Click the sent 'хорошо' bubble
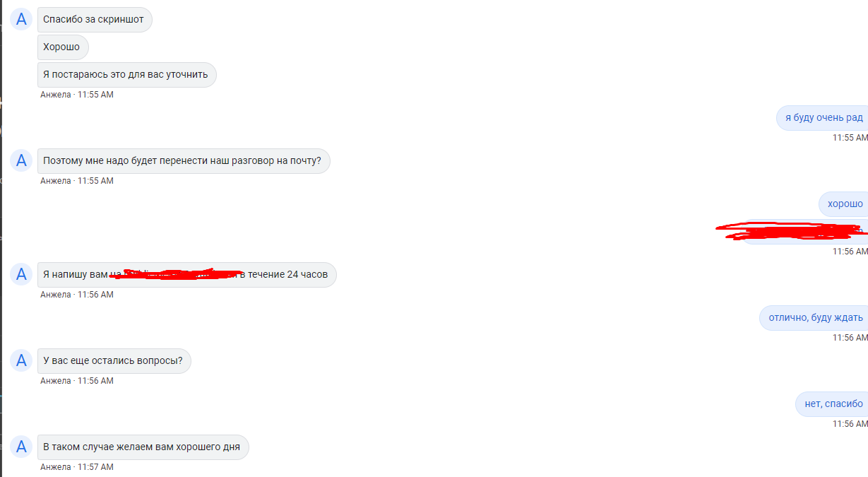This screenshot has height=477, width=868. 844,204
